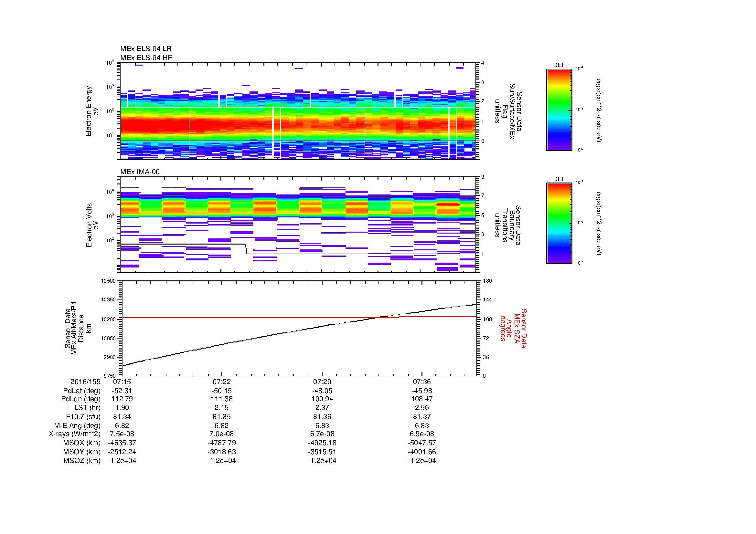The image size is (756, 534).
Task: Click the PdLon value 111.38
Action: (x=222, y=399)
